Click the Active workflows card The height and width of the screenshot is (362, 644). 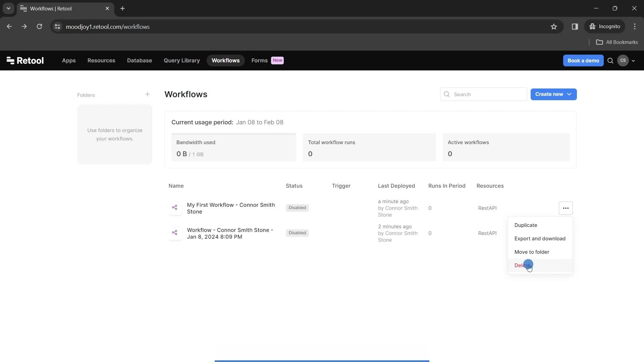[506, 147]
